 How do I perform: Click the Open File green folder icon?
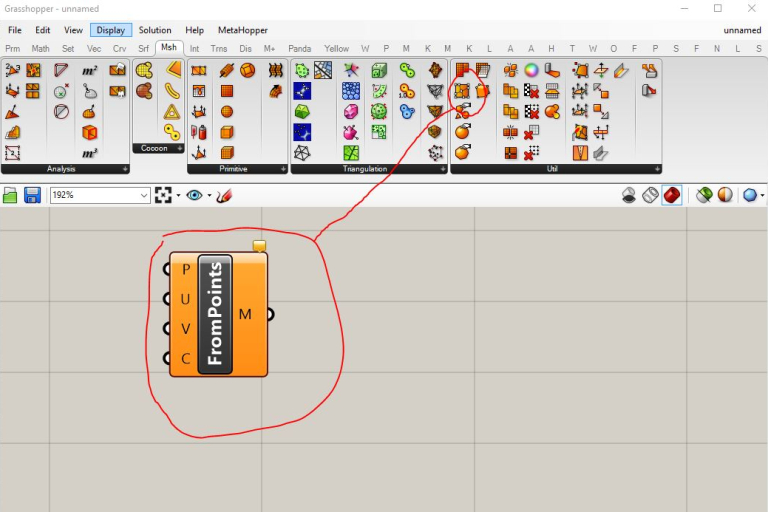11,195
